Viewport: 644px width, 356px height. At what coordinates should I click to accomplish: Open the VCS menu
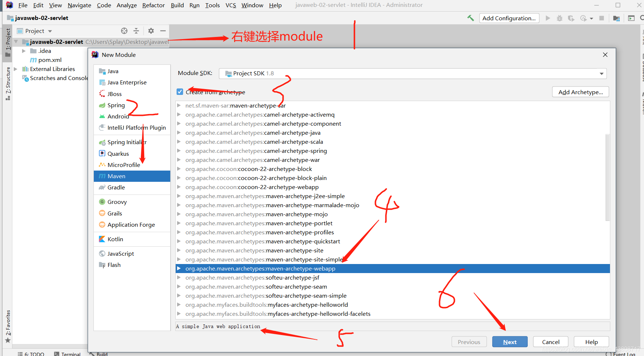231,5
